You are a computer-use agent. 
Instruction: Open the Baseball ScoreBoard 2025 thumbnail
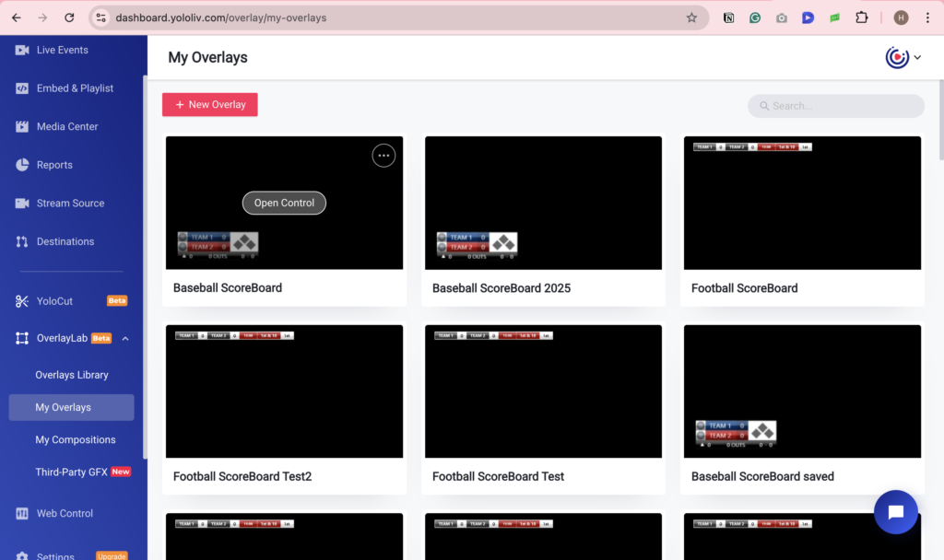click(x=543, y=203)
